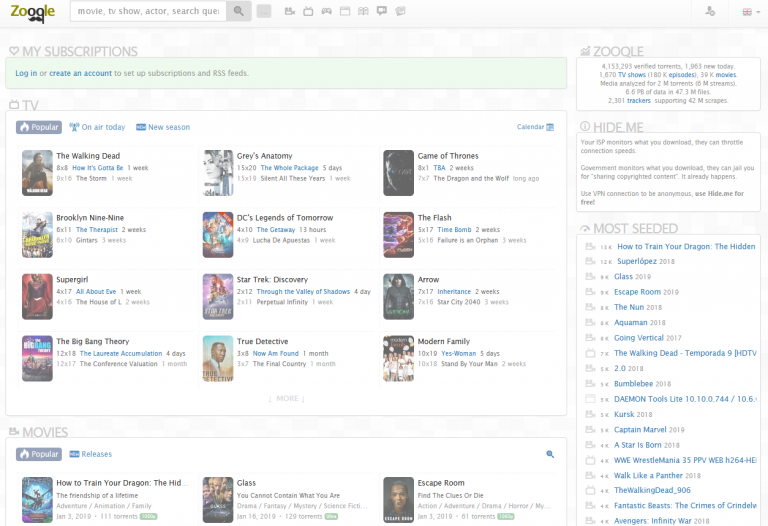The width and height of the screenshot is (768, 526).
Task: Select the Movies Popular tab
Action: coord(39,454)
